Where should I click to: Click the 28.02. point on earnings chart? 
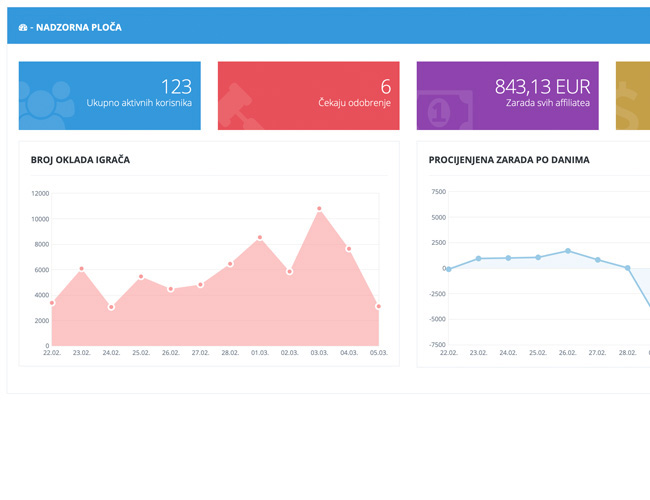click(628, 268)
